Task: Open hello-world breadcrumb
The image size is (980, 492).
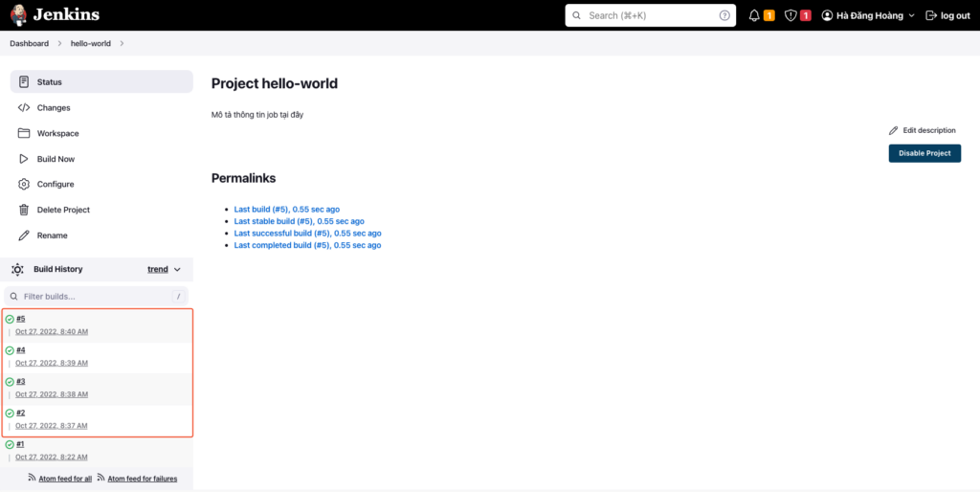Action: [x=91, y=44]
